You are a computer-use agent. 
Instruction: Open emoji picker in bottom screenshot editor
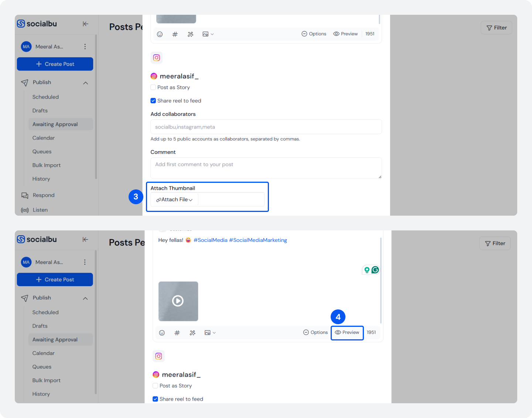[x=162, y=333]
